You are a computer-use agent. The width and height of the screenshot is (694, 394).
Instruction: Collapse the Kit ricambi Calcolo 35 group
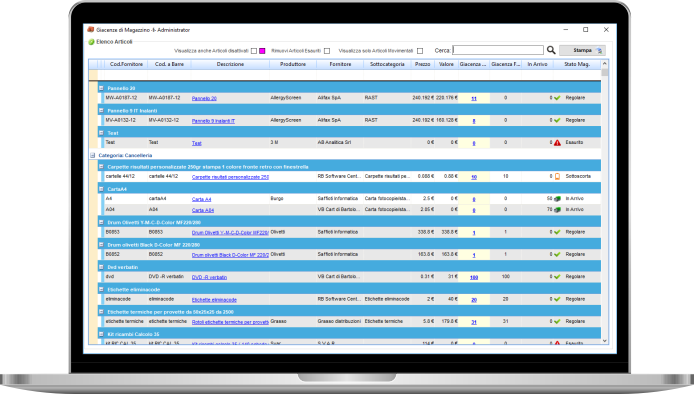[101, 334]
